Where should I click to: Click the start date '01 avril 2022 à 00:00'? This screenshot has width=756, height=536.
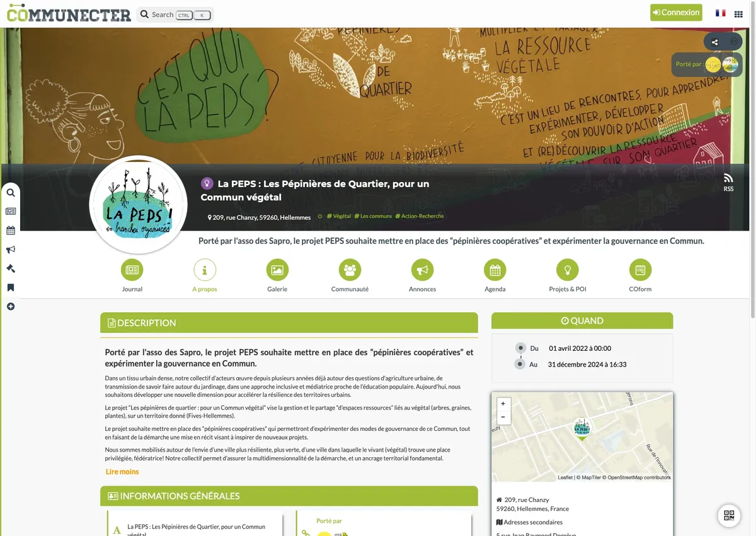tap(580, 348)
